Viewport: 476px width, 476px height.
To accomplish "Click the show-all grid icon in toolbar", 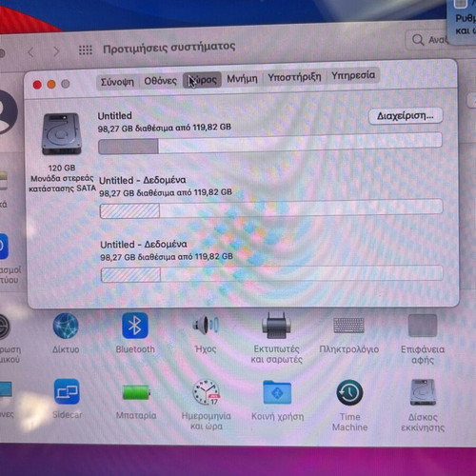I will click(x=86, y=50).
